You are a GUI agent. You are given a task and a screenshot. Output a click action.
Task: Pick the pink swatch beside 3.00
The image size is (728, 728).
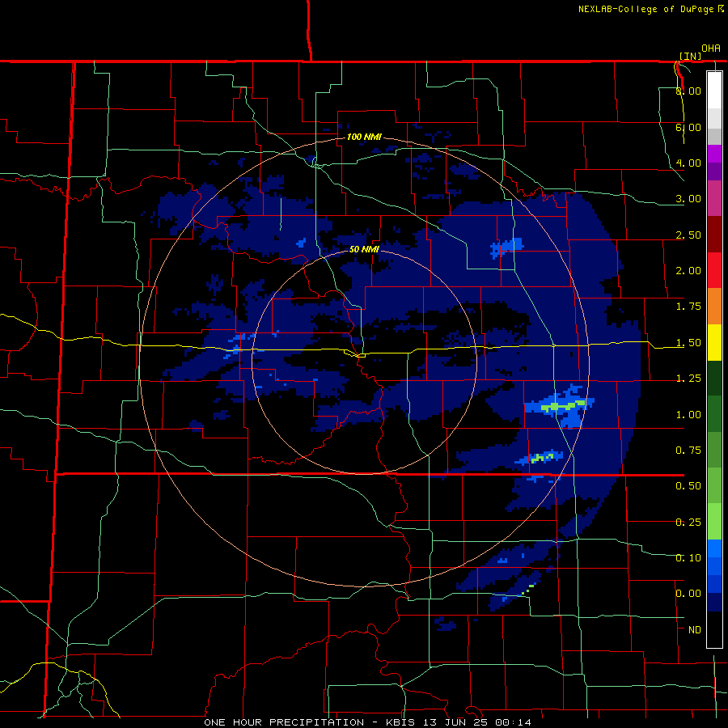tap(714, 198)
